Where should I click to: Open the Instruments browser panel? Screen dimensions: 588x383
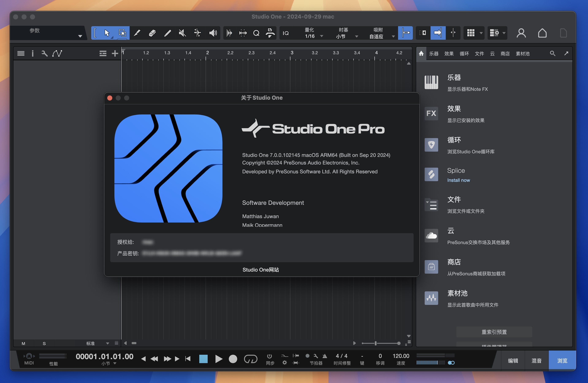pyautogui.click(x=434, y=53)
